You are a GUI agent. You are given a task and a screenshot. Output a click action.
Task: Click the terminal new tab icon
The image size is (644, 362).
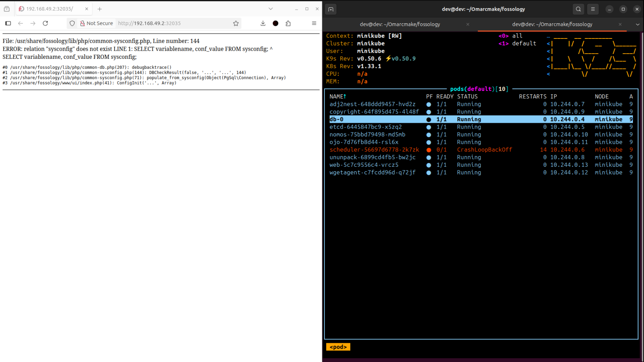click(331, 9)
